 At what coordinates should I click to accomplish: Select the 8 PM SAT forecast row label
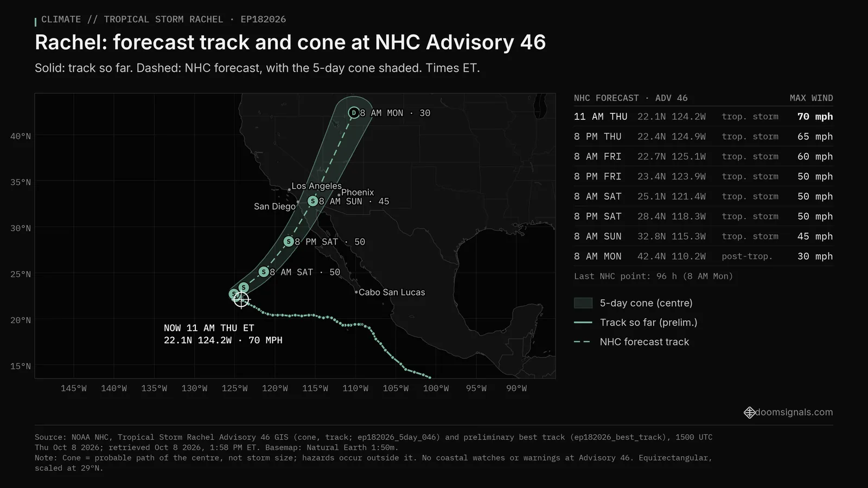(598, 216)
